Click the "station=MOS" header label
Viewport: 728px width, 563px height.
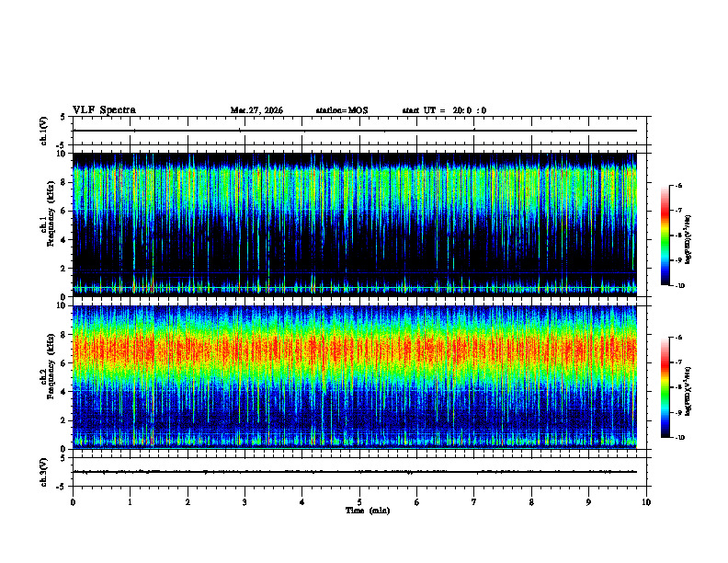[342, 110]
